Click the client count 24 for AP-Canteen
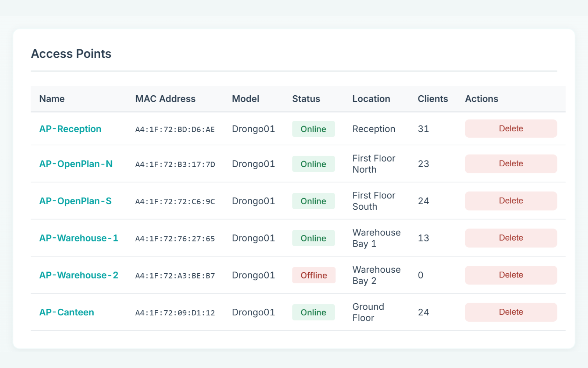The width and height of the screenshot is (588, 368). [423, 312]
